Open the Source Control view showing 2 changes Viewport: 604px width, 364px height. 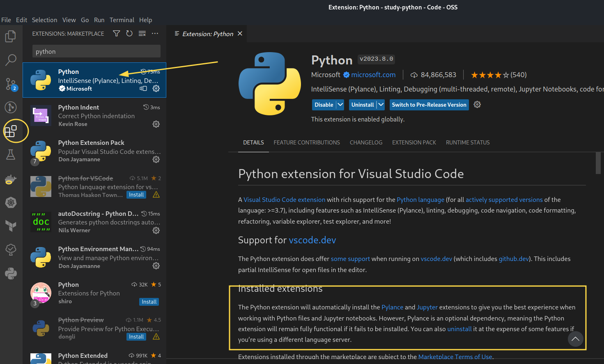[x=11, y=84]
